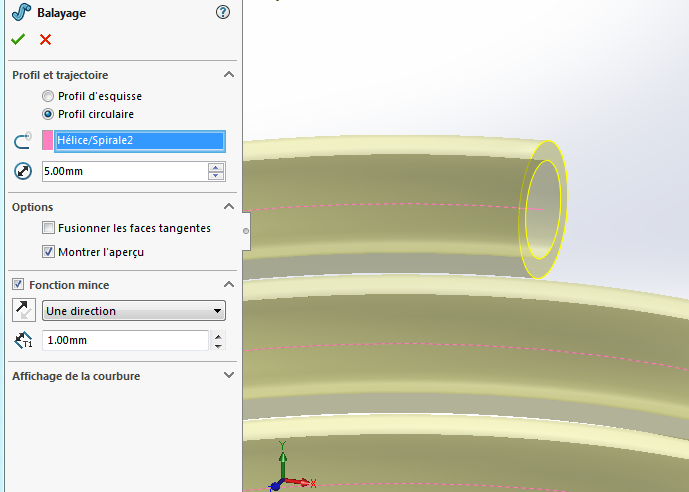Select Profil d'esquisse radio option
This screenshot has width=689, height=492.
(x=48, y=96)
